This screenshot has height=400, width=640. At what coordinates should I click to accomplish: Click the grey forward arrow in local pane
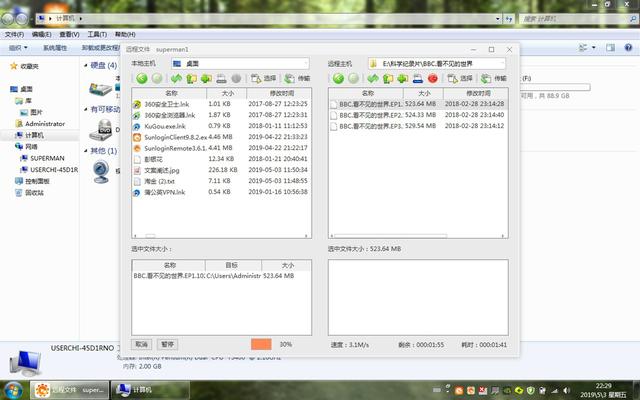157,78
